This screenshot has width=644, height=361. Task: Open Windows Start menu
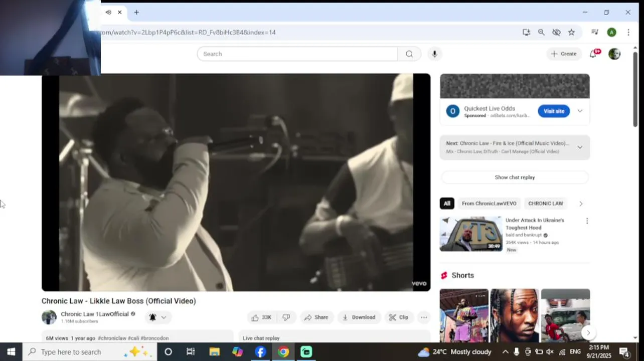tap(11, 351)
